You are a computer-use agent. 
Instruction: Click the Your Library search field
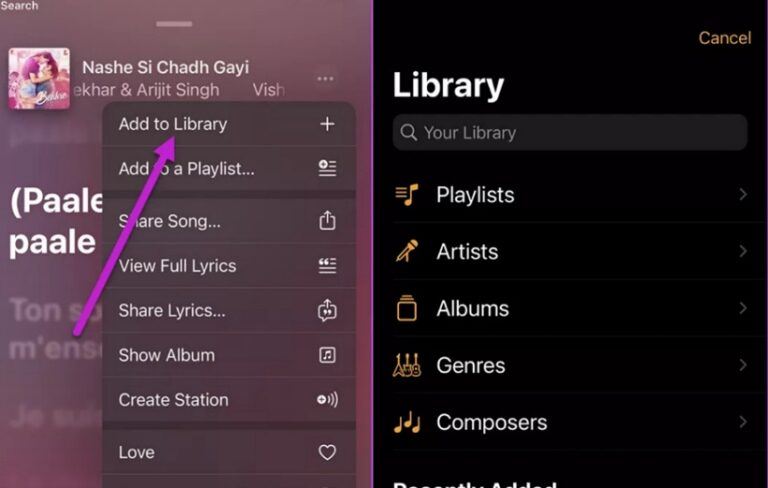click(x=570, y=132)
